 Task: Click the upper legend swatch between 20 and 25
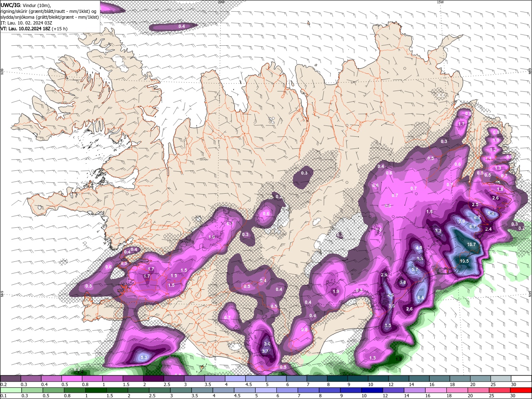[x=481, y=379]
